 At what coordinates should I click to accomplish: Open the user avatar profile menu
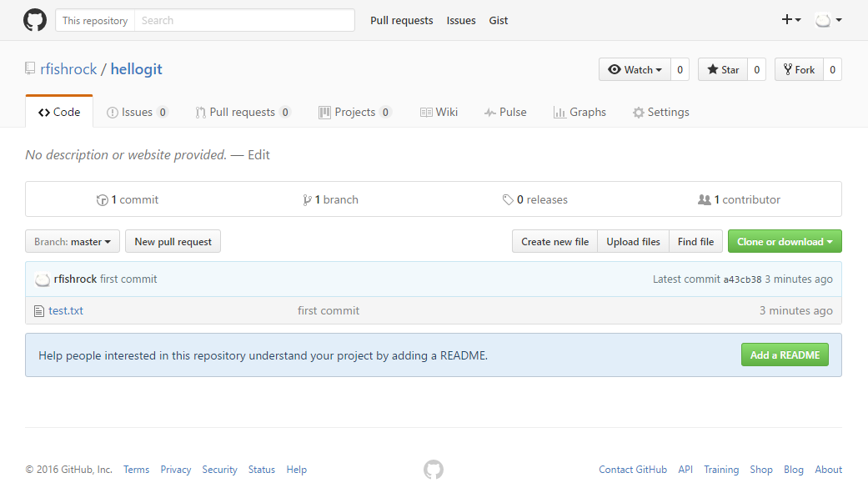[x=828, y=20]
